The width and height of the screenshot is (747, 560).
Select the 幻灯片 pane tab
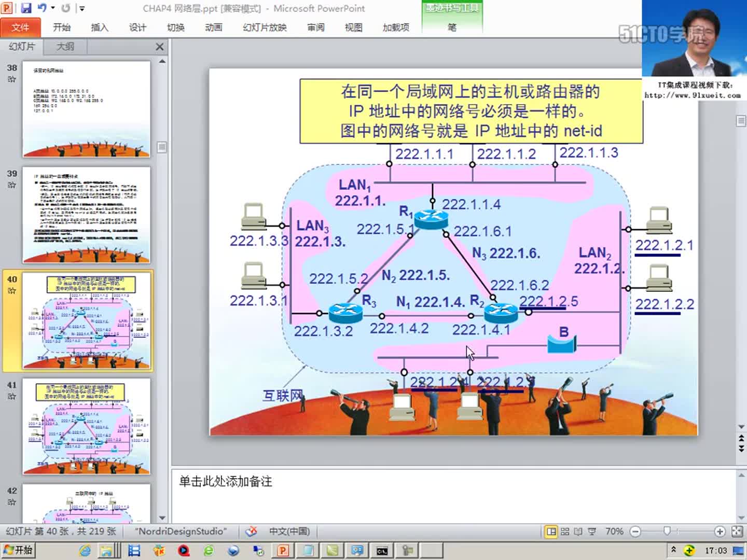coord(22,46)
